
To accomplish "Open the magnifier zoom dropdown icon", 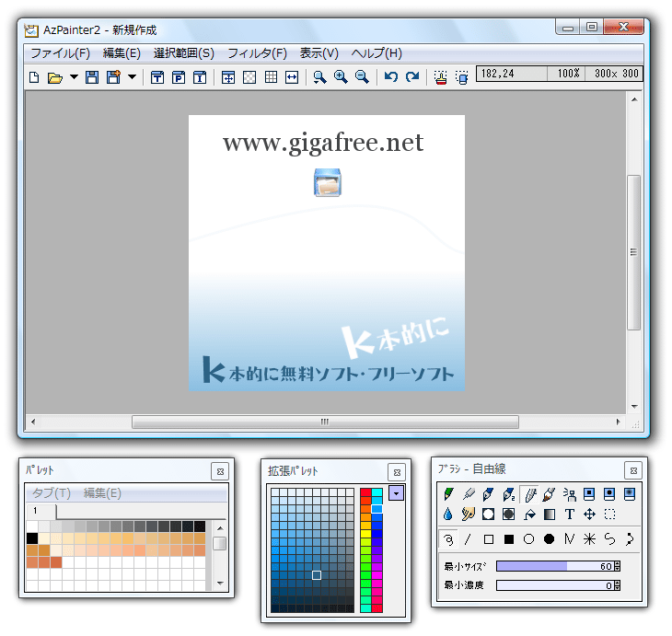I will pos(319,77).
